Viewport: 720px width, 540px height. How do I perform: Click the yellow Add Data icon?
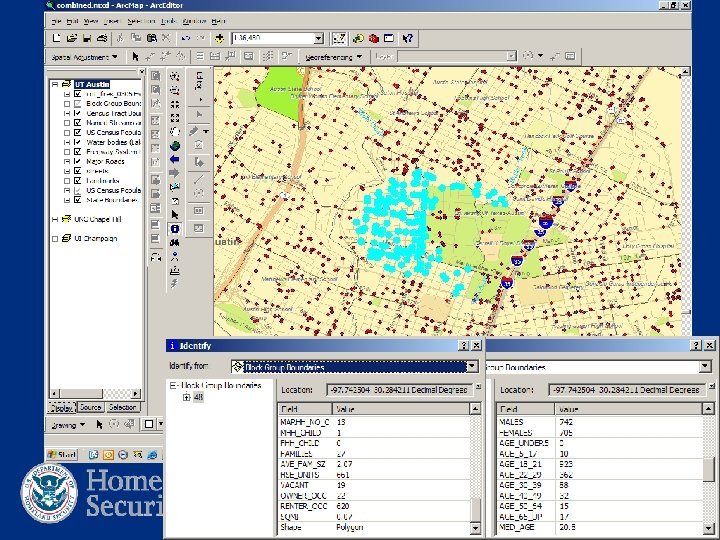tap(219, 39)
